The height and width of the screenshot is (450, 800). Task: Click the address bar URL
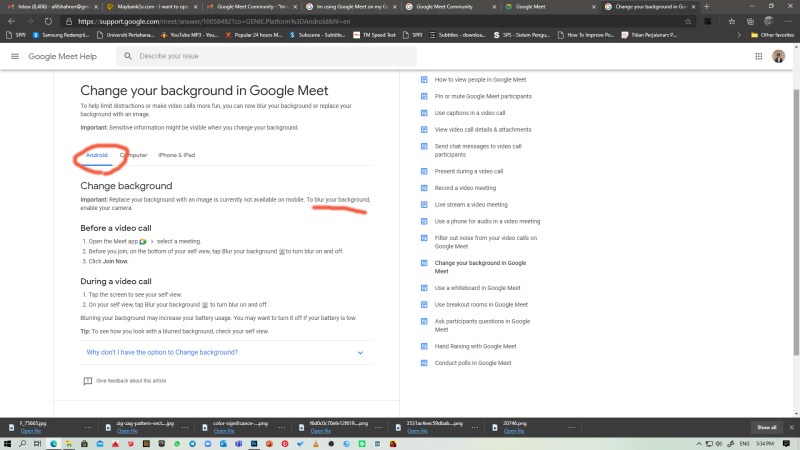(x=214, y=21)
